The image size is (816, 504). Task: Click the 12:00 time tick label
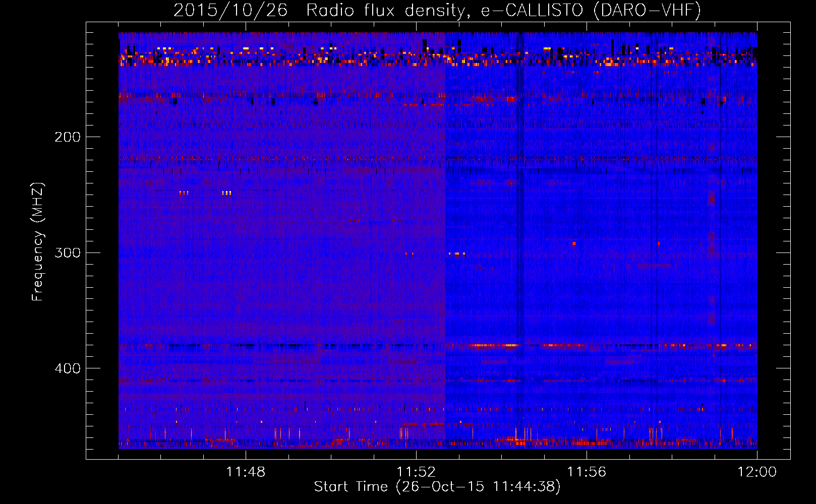757,472
